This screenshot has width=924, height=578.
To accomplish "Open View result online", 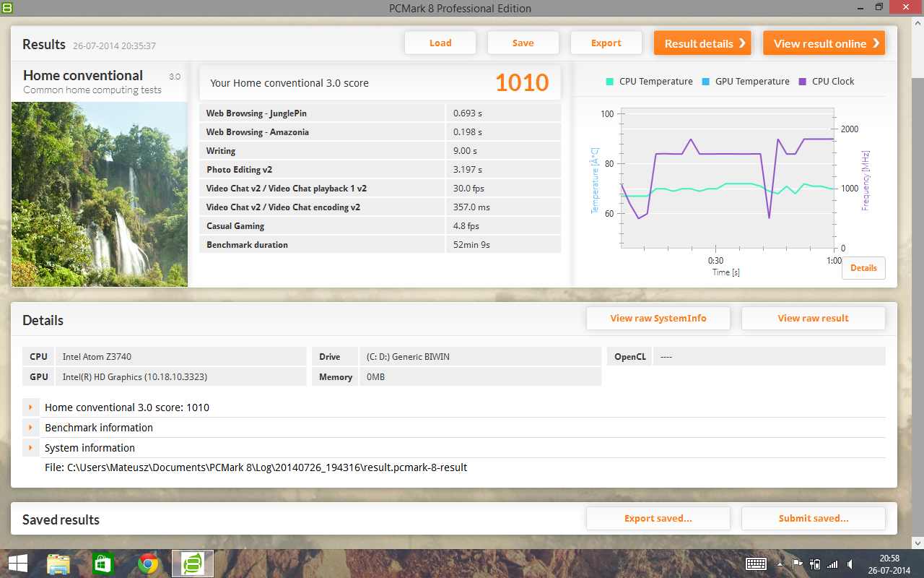I will tap(824, 43).
